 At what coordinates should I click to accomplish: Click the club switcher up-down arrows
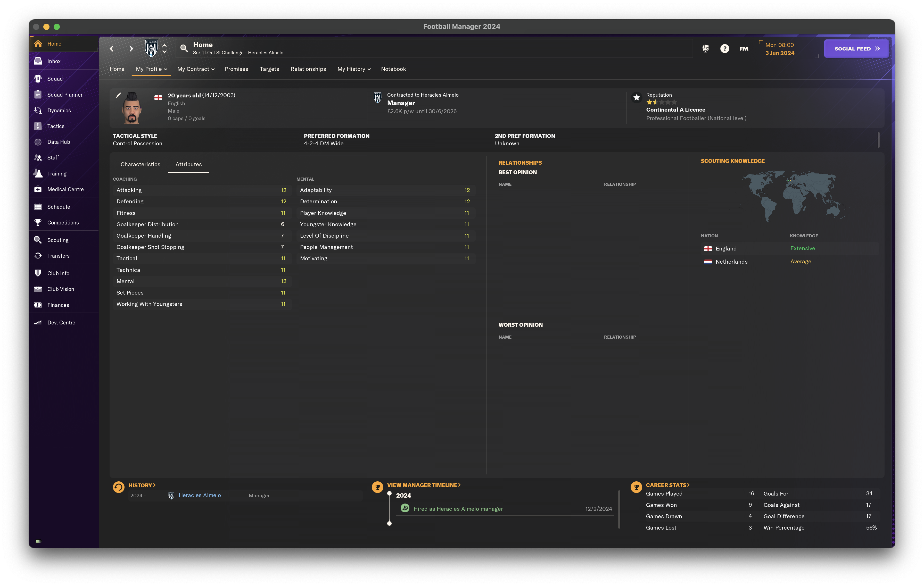coord(164,48)
